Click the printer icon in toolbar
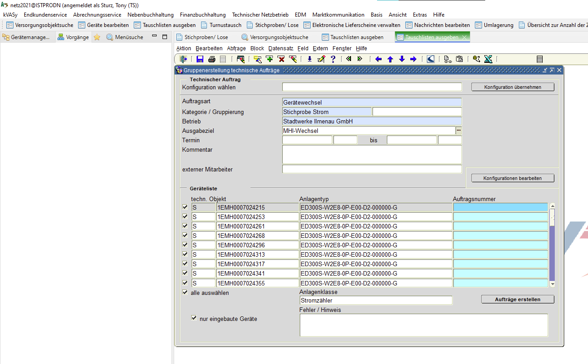The width and height of the screenshot is (588, 364). click(211, 59)
